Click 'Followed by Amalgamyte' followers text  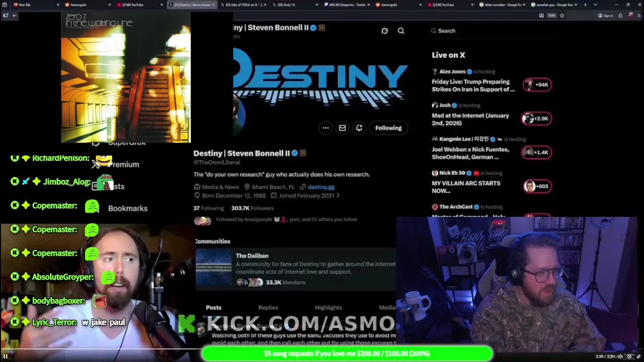[286, 219]
